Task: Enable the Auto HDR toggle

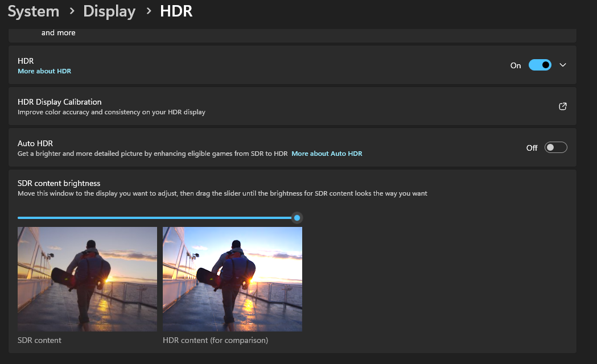Action: coord(556,147)
